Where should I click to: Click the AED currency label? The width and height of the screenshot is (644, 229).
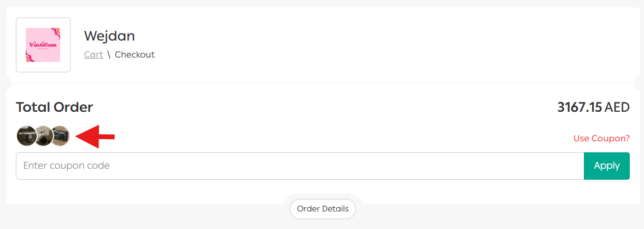(x=617, y=107)
